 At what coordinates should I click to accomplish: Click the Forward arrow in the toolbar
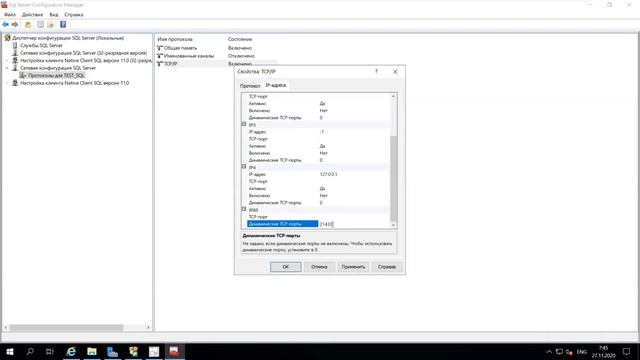(15, 24)
